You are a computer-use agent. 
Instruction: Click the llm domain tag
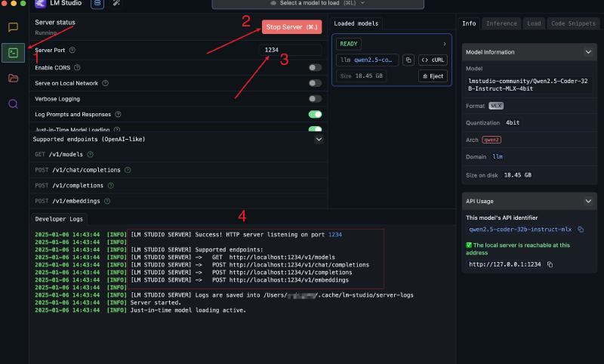(x=498, y=157)
